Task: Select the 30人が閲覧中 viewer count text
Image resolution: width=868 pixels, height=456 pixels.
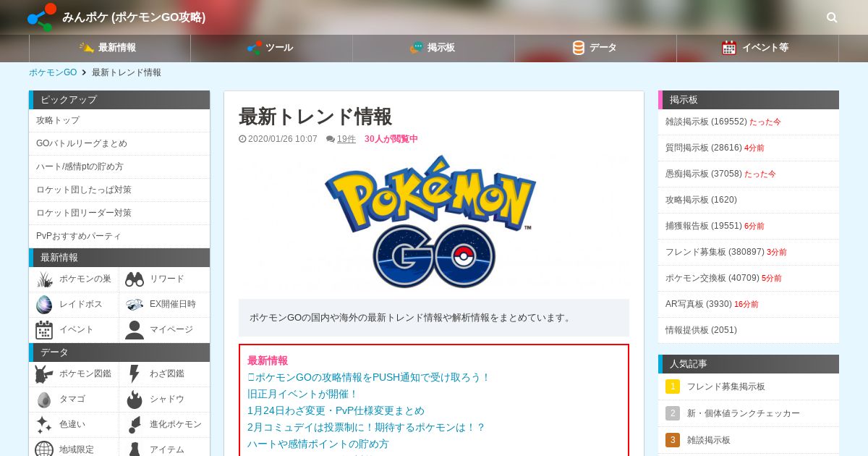Action: tap(391, 139)
